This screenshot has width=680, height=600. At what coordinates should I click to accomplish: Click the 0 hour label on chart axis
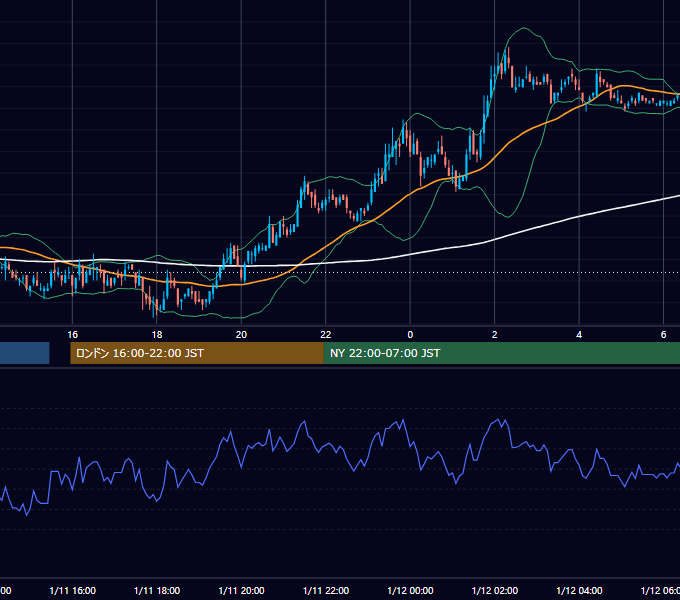[410, 335]
